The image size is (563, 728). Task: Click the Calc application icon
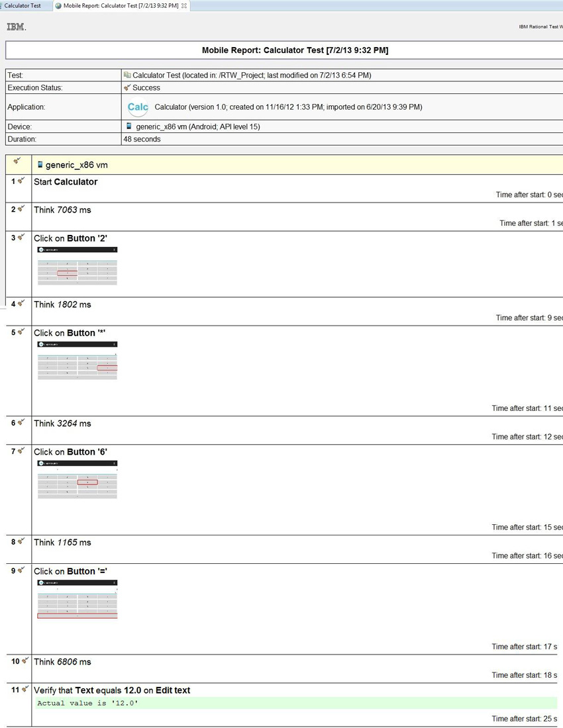(x=138, y=107)
